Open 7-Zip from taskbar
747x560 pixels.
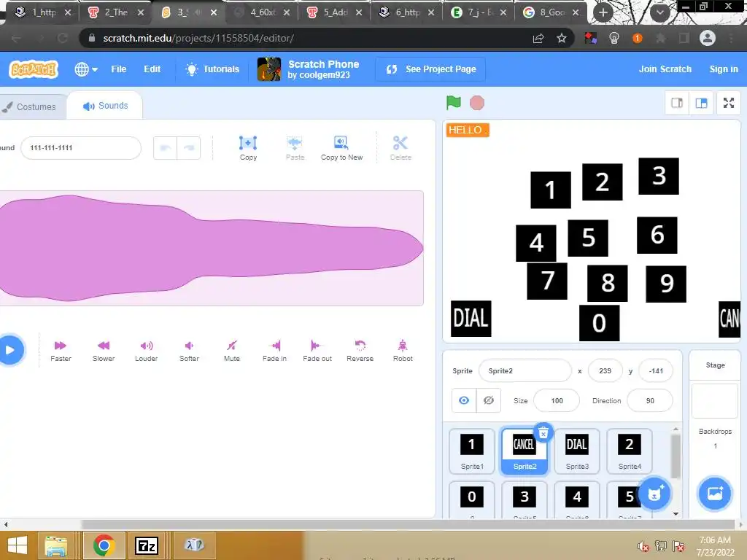(x=146, y=545)
